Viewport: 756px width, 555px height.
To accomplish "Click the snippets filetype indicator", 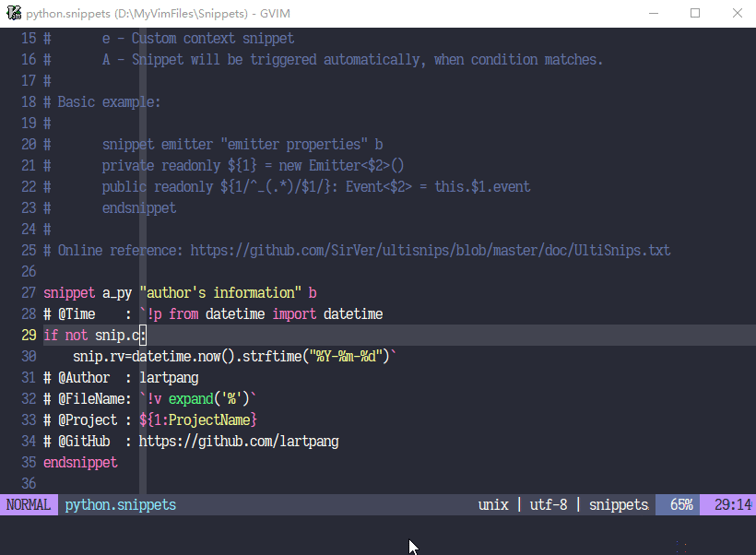I will [619, 505].
